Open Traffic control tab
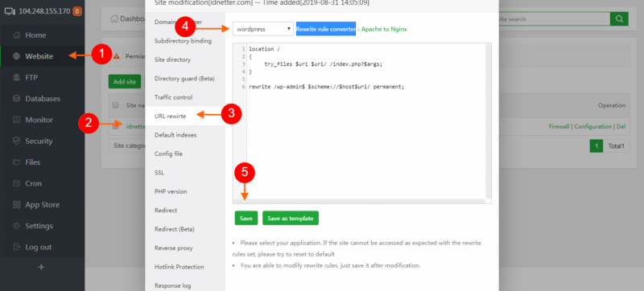The height and width of the screenshot is (291, 644). (173, 97)
